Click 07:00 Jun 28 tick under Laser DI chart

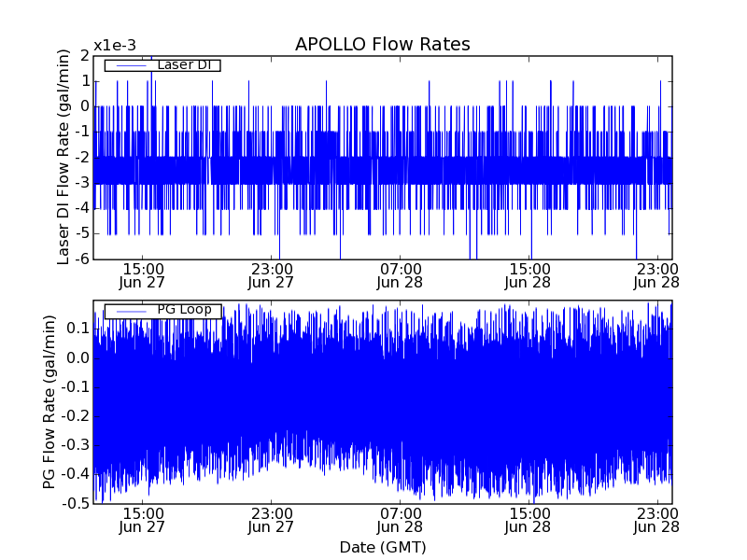[400, 275]
